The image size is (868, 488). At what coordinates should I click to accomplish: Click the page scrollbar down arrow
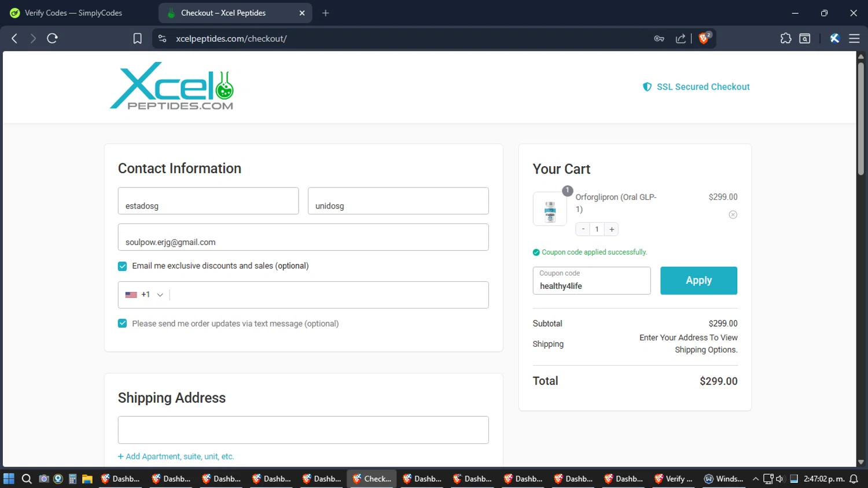pyautogui.click(x=860, y=462)
